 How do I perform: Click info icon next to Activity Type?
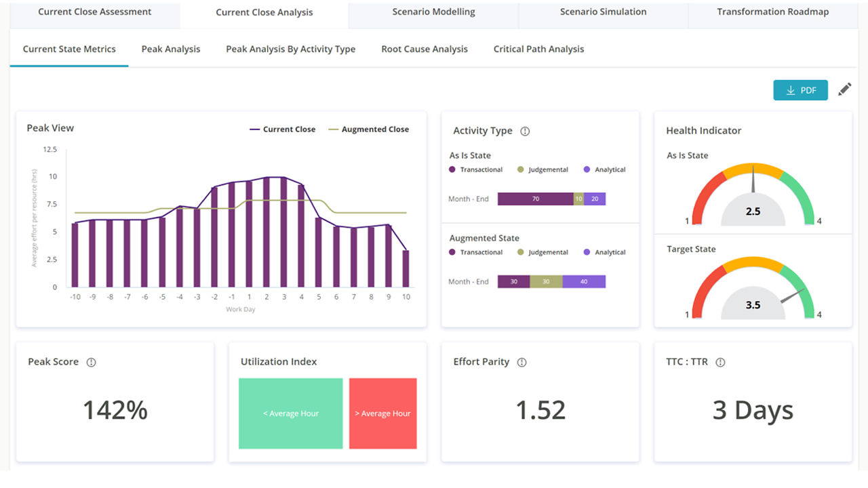[x=524, y=131]
